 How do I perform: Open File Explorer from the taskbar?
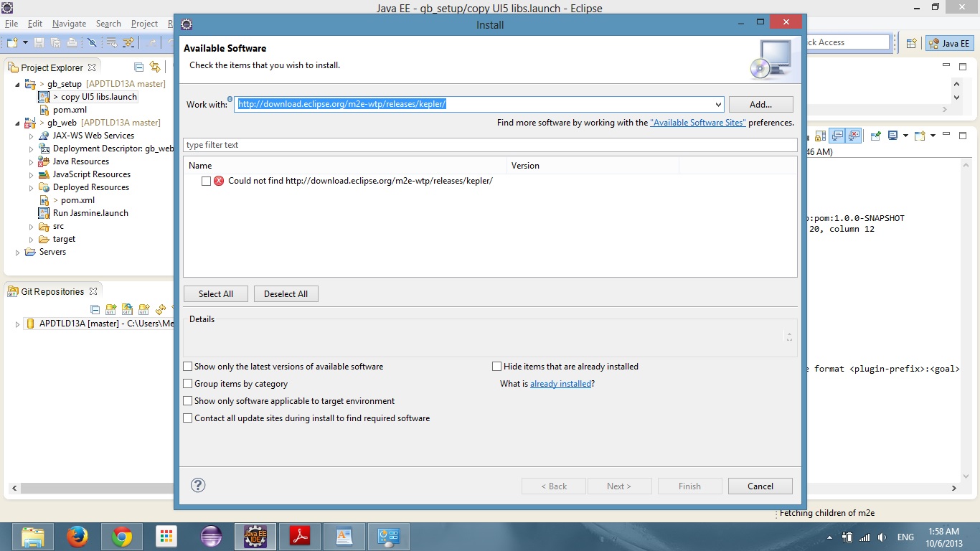[33, 537]
